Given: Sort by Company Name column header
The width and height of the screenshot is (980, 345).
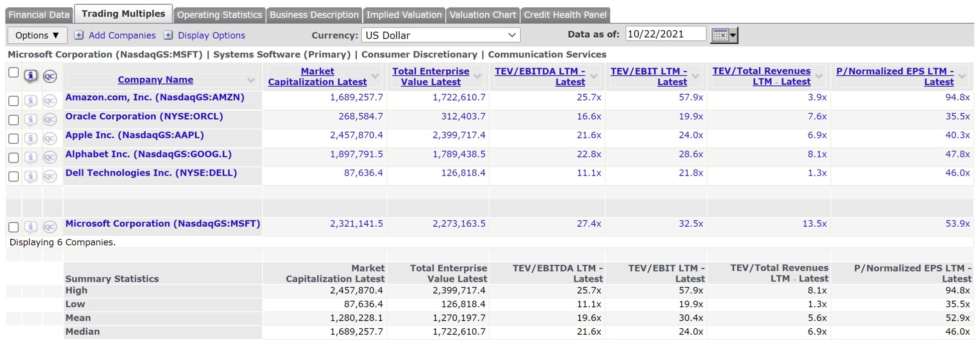Looking at the screenshot, I should coord(155,80).
